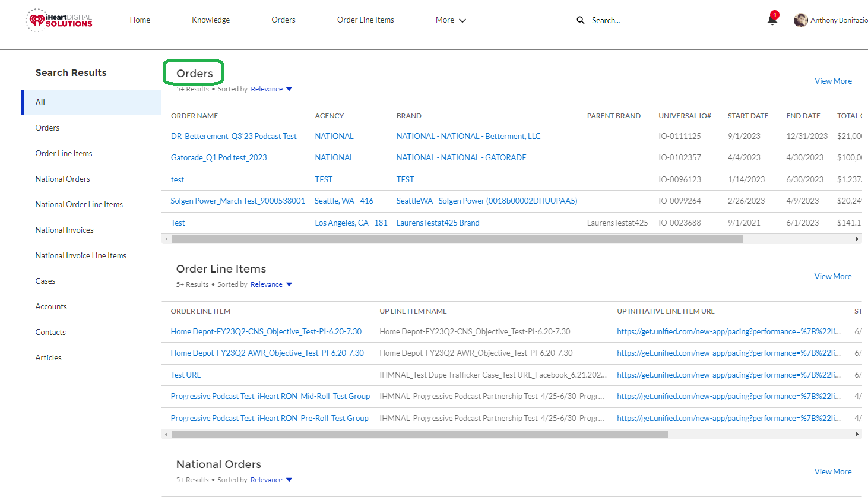
Task: Open the Knowledge tab
Action: (211, 20)
